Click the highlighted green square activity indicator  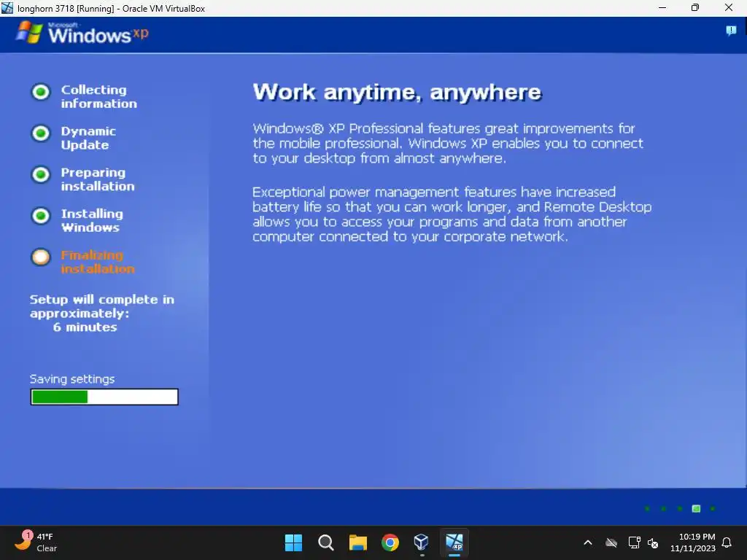696,508
